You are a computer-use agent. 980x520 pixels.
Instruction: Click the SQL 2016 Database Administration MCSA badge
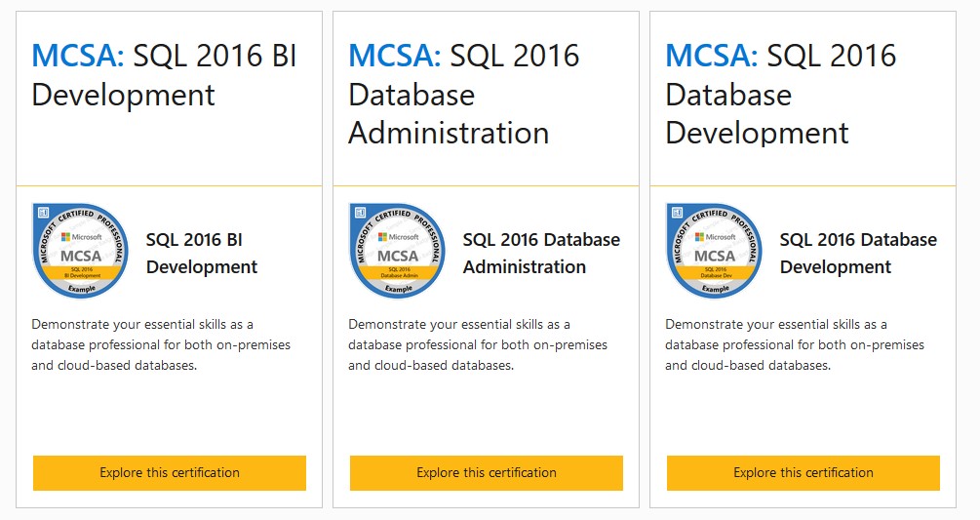397,251
